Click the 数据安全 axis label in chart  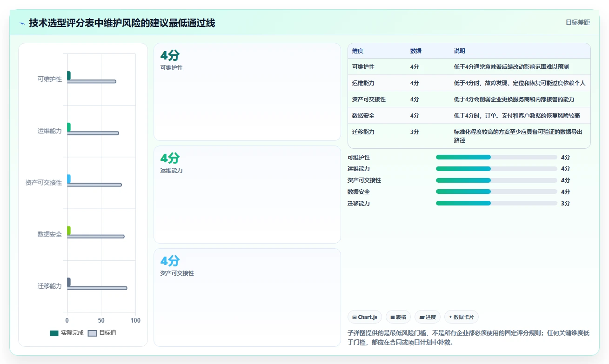pos(50,234)
